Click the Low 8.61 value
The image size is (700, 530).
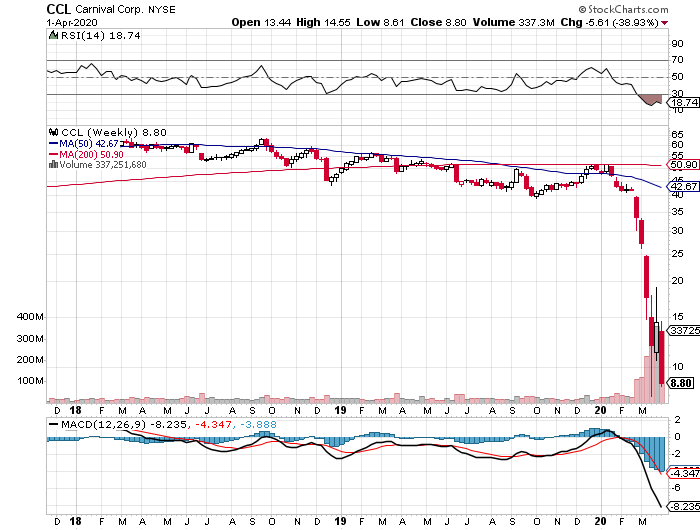point(380,22)
